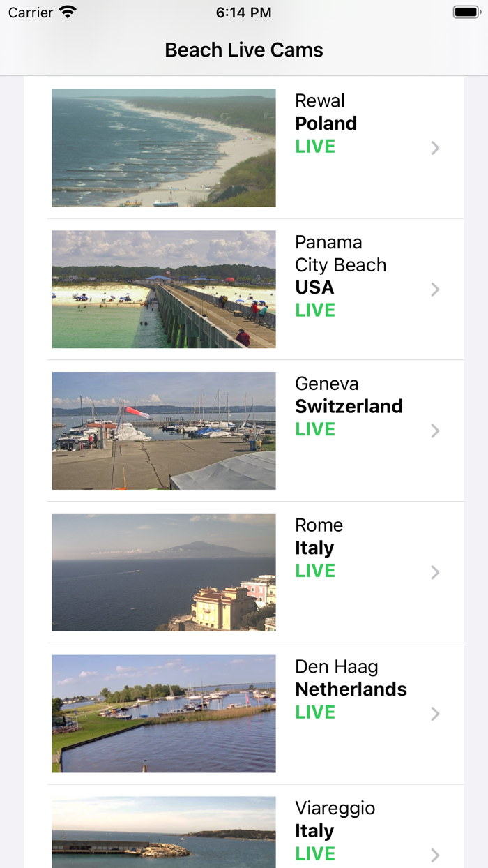Tap the LIVE label for Geneva
488x868 pixels.
pos(314,429)
